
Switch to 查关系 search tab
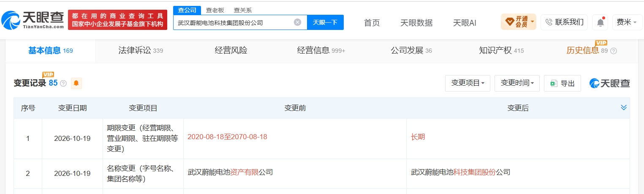[x=242, y=10]
